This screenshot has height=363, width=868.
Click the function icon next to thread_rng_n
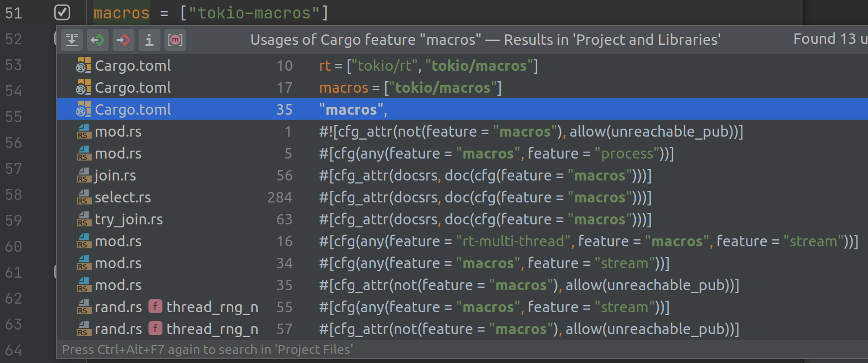click(x=155, y=307)
